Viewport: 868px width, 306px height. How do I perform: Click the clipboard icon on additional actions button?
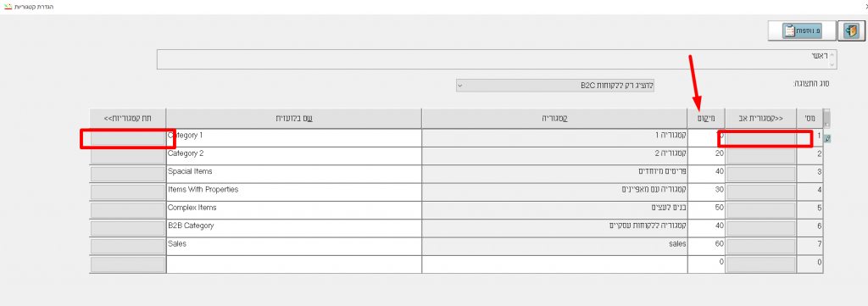[x=791, y=31]
